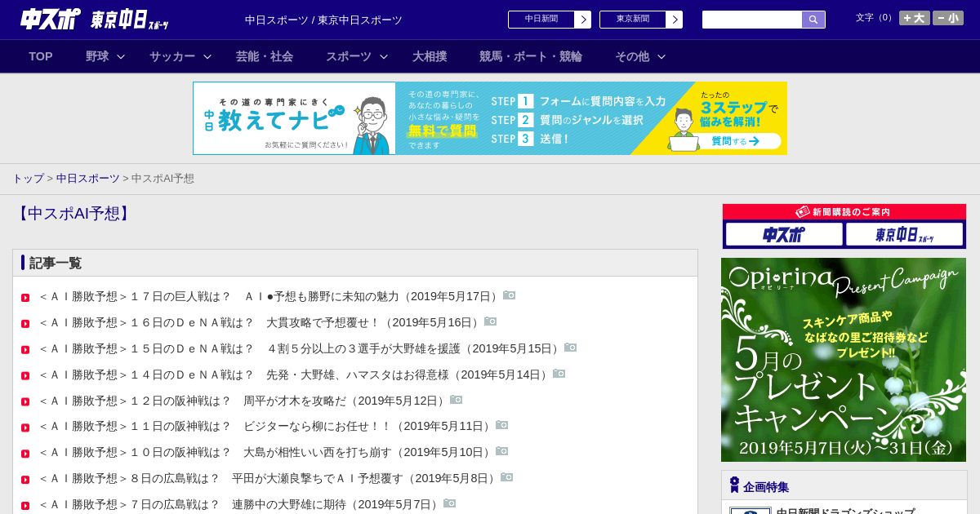
Task: Go to the TOP menu item
Action: [41, 56]
